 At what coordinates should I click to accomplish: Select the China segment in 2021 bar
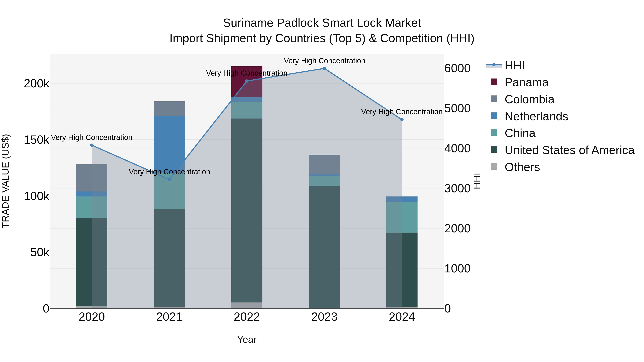[169, 191]
